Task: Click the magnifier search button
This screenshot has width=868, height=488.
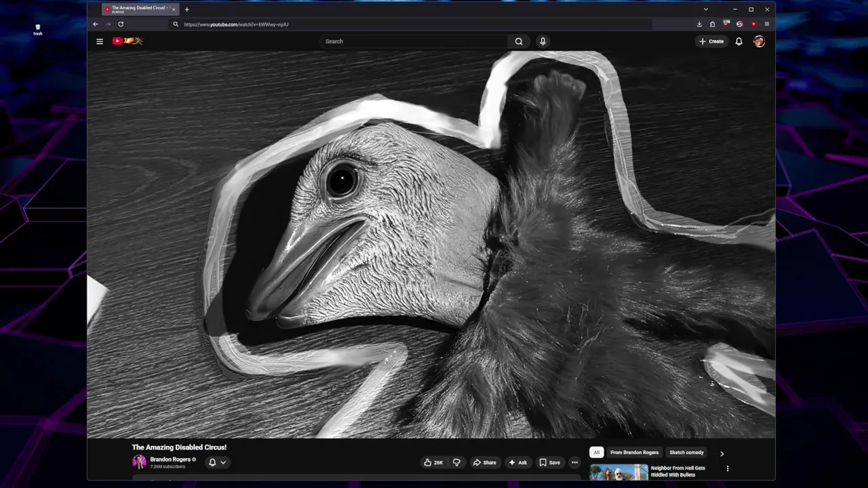Action: [x=519, y=41]
